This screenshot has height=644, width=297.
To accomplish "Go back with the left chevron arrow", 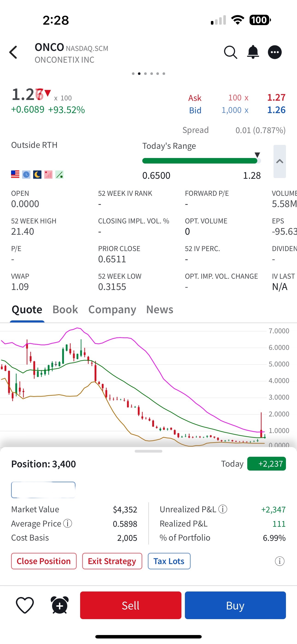I will click(x=13, y=52).
